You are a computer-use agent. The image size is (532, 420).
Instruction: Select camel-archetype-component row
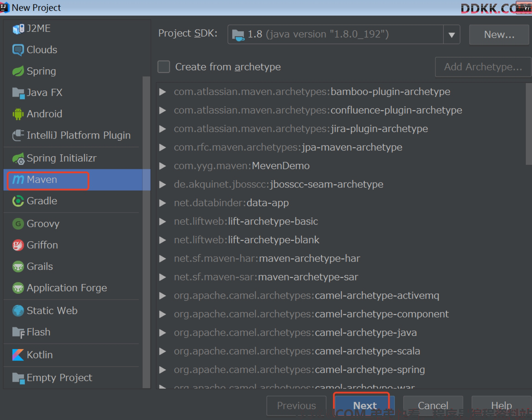coord(341,314)
